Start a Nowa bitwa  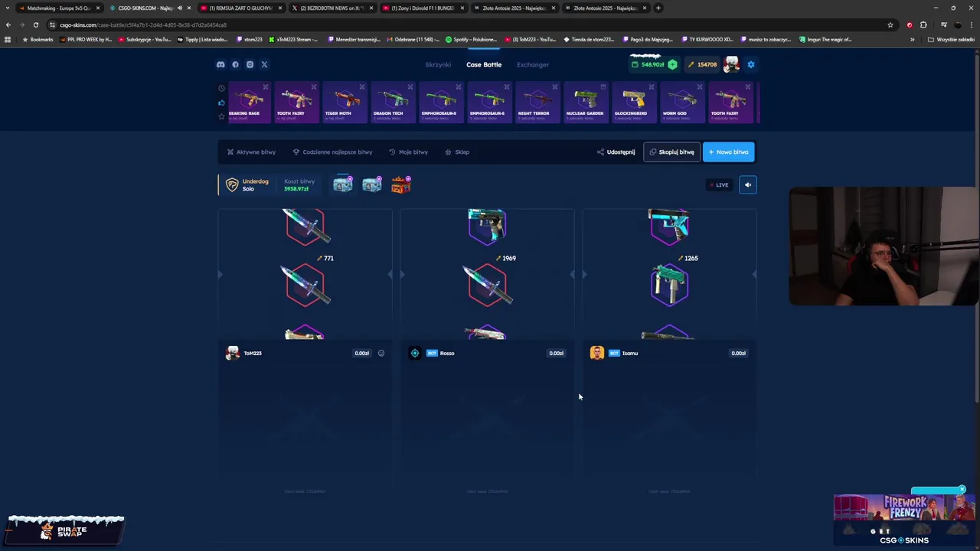coord(728,152)
